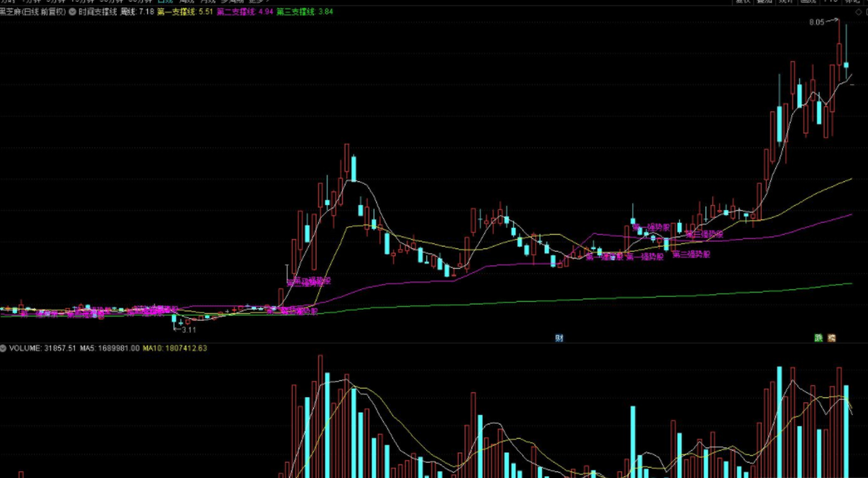Image resolution: width=868 pixels, height=478 pixels.
Task: Click the magenta 第二支撑线: 4.94 label
Action: [x=245, y=12]
